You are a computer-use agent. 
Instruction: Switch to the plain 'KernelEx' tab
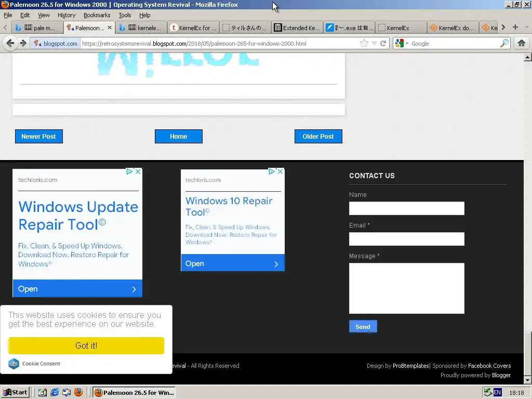pyautogui.click(x=401, y=28)
